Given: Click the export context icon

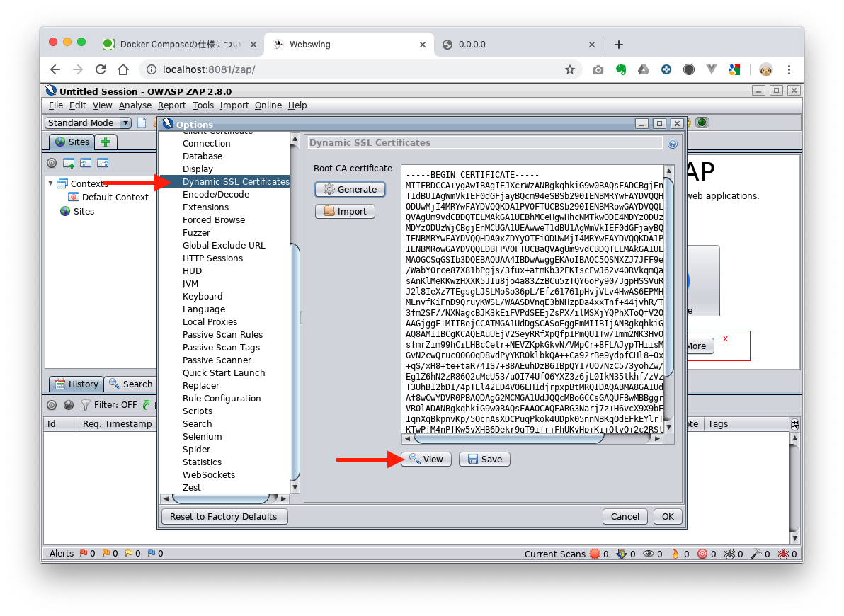Looking at the screenshot, I should pyautogui.click(x=103, y=163).
